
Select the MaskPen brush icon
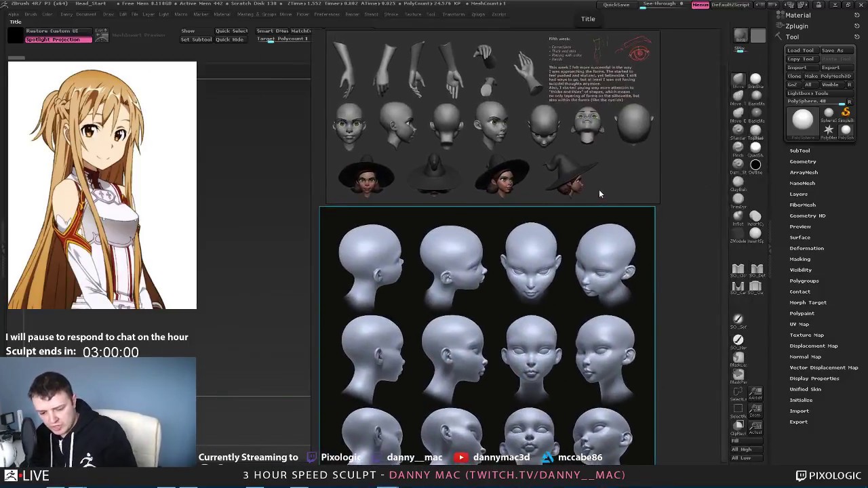click(738, 375)
